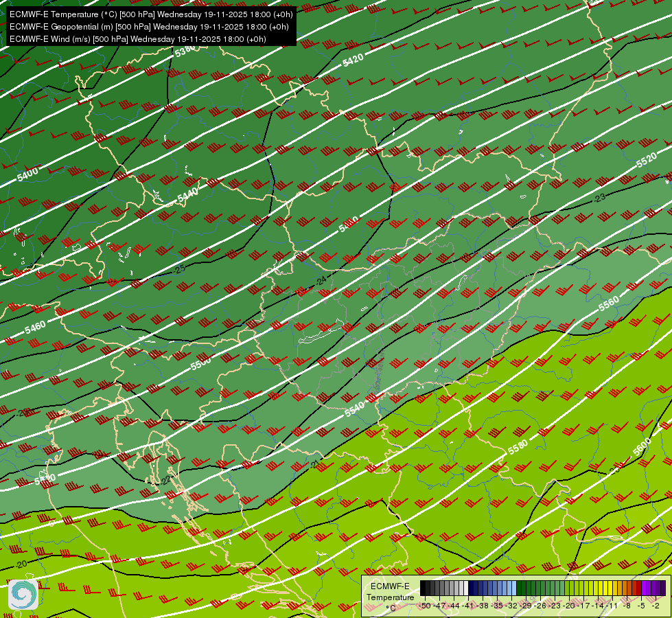
Task: Click the -38 value on the legend scale
Action: pyautogui.click(x=483, y=606)
